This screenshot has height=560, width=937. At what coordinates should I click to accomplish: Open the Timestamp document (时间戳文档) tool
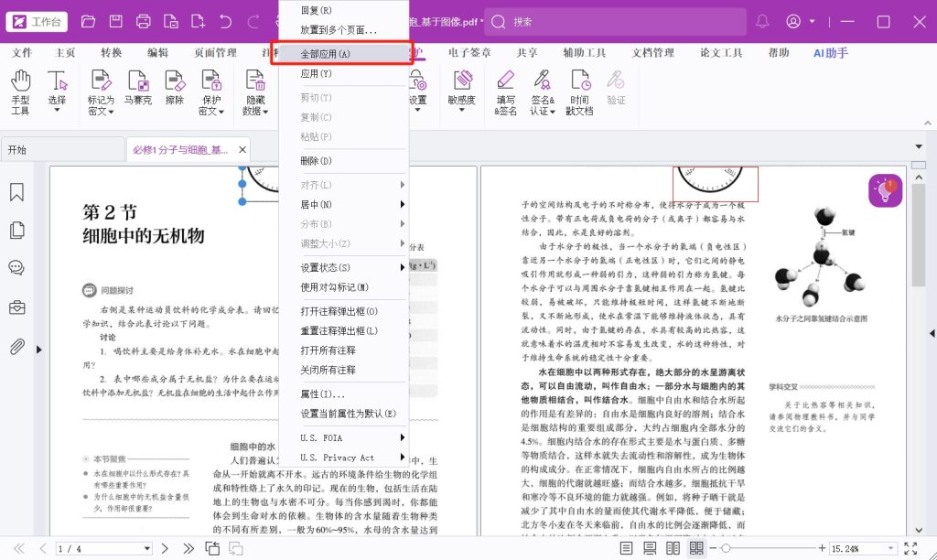click(579, 92)
